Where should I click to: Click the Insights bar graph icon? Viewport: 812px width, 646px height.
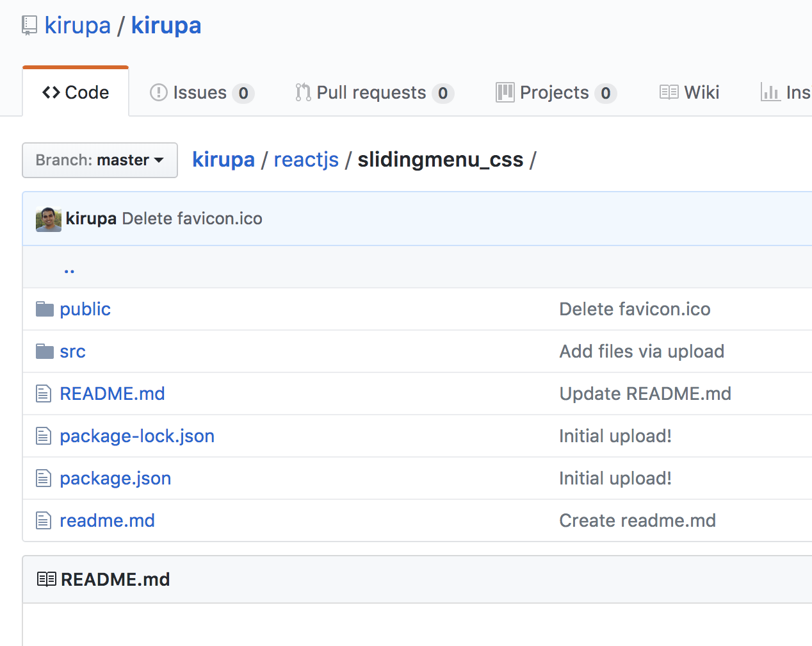coord(770,92)
